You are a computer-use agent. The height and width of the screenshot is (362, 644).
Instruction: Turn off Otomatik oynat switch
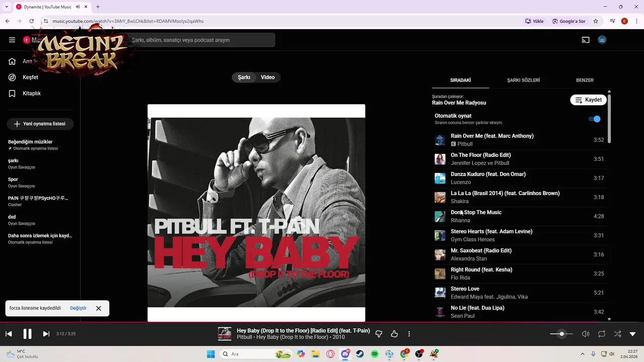tap(595, 119)
